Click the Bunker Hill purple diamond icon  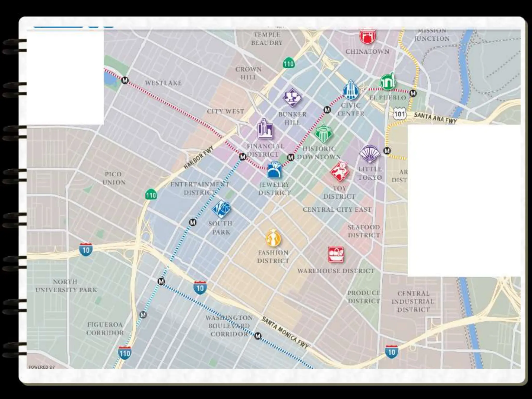(x=292, y=98)
